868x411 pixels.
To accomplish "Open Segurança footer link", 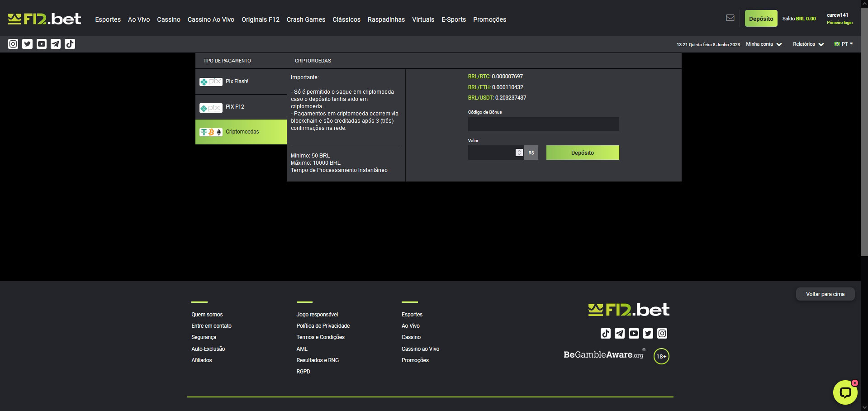I will tap(204, 337).
